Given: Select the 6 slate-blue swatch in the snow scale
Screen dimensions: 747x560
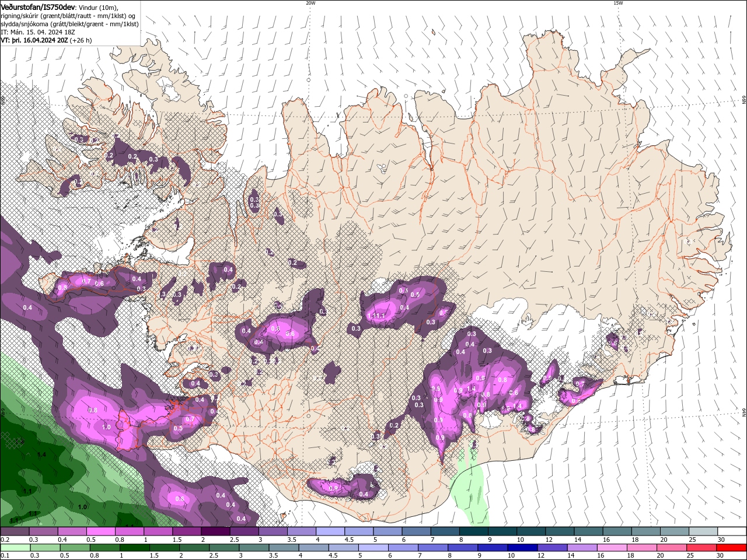Looking at the screenshot, I should (x=416, y=531).
